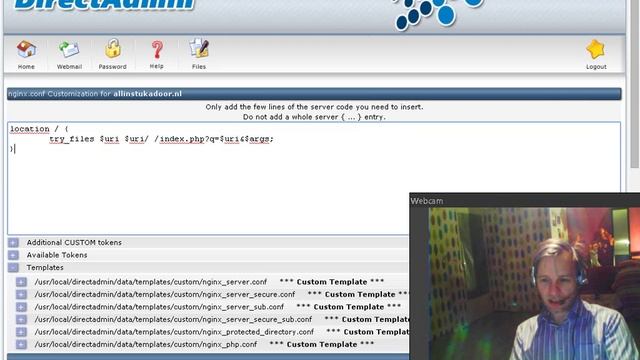
Task: Click the nginx_server_sub.conf path text
Action: [x=159, y=307]
